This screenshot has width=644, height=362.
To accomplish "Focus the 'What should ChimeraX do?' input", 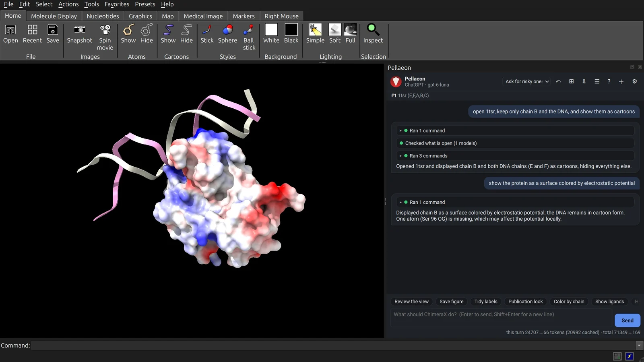I will 501,318.
